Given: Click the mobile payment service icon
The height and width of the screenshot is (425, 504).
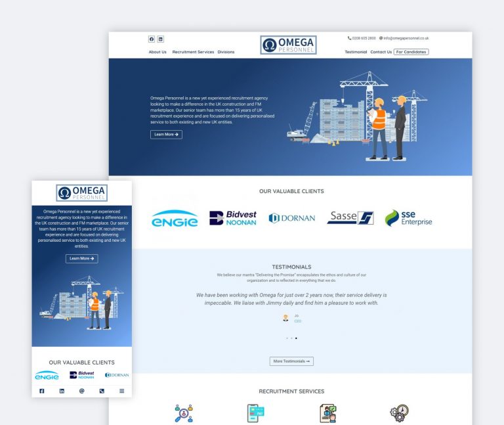Looking at the screenshot, I should (x=255, y=413).
